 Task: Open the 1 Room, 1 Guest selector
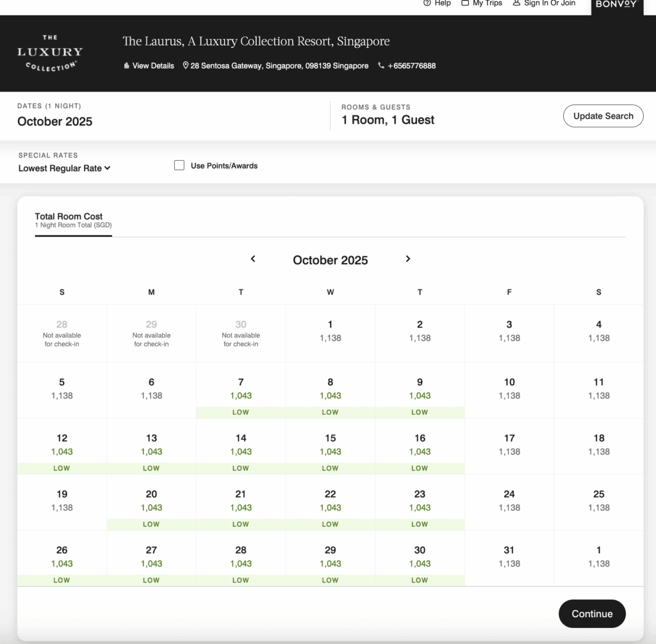388,120
